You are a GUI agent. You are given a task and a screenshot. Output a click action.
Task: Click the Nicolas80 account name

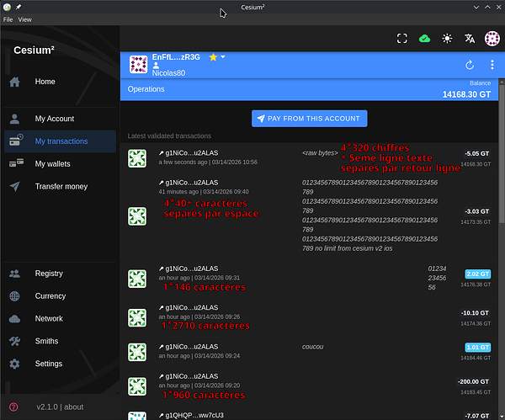[x=168, y=73]
